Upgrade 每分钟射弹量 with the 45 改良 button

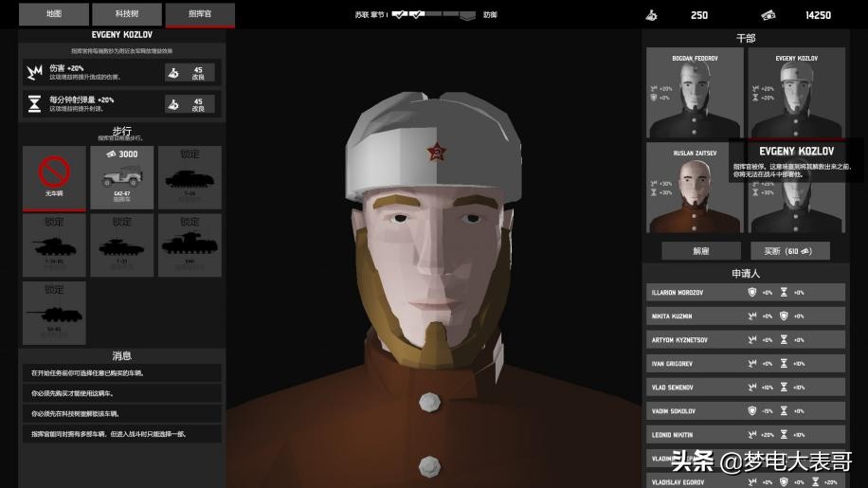[x=190, y=104]
